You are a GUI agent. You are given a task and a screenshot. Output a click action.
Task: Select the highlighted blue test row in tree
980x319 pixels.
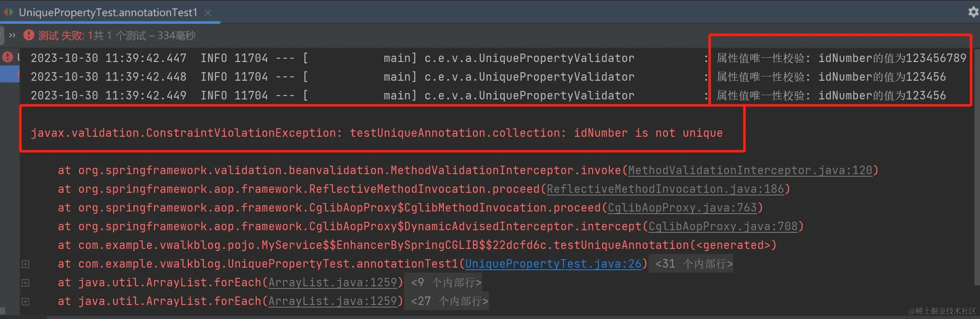click(x=9, y=75)
